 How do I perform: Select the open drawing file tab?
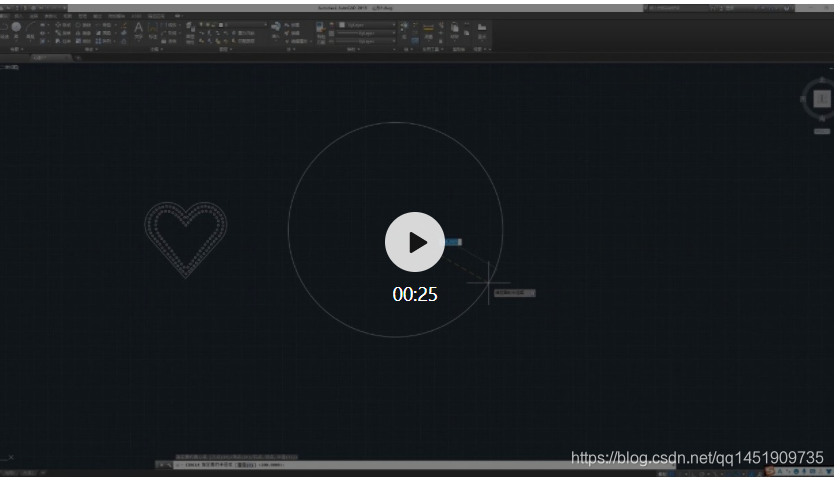(51, 57)
